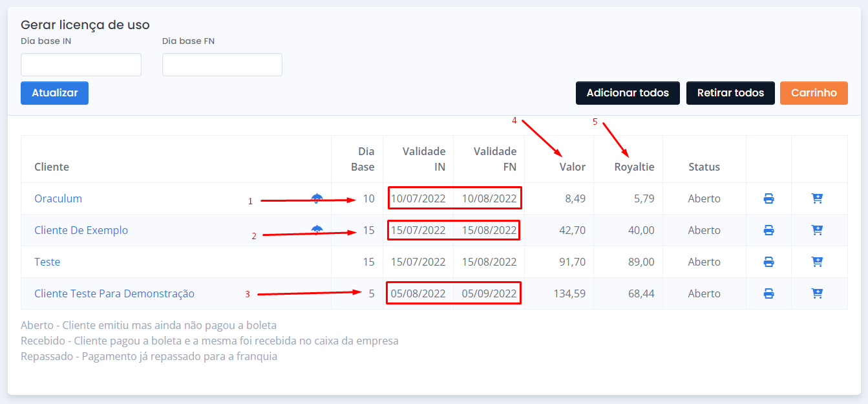
Task: Print license for Cliente Teste Para Demonstração
Action: 768,293
